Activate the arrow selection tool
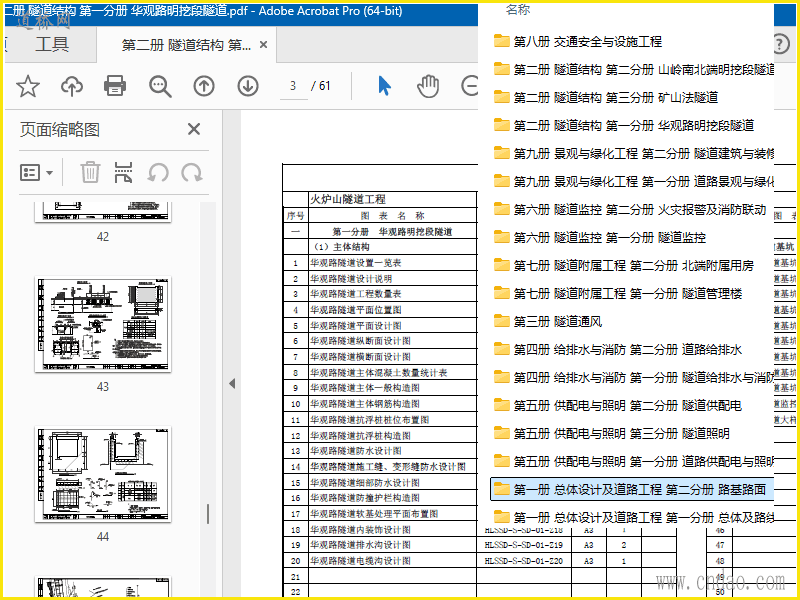The image size is (800, 600). coord(385,86)
